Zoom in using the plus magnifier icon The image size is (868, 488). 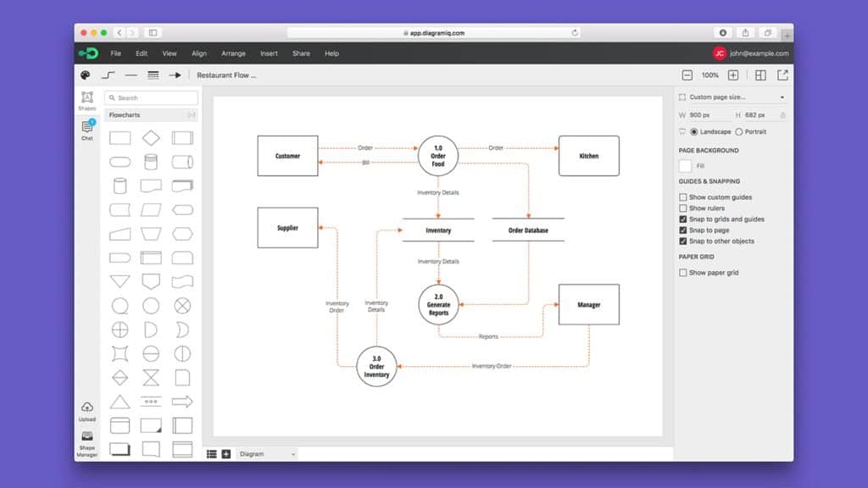click(x=733, y=75)
